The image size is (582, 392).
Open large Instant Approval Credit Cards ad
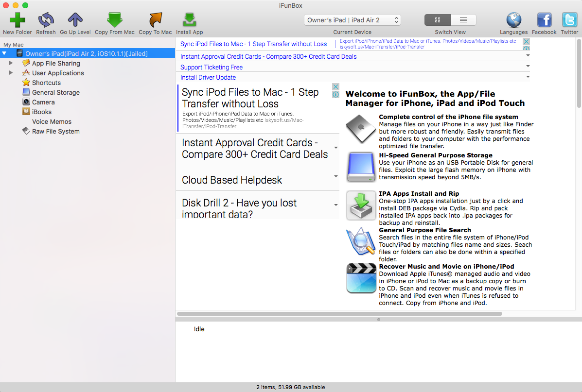pos(255,148)
